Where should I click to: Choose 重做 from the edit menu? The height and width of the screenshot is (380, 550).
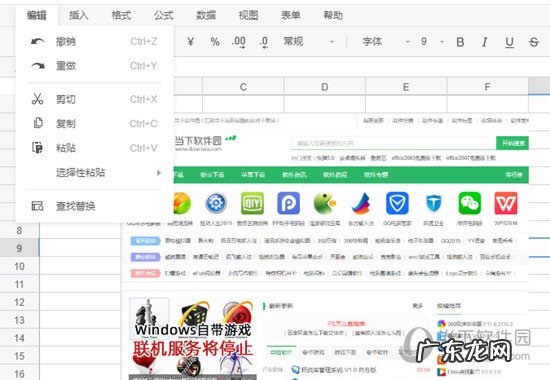[94, 66]
